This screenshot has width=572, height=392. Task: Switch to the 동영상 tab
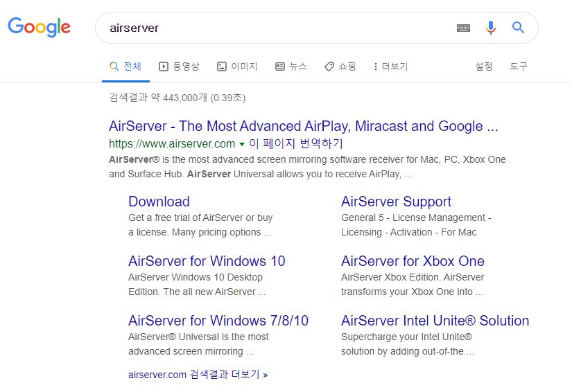179,66
